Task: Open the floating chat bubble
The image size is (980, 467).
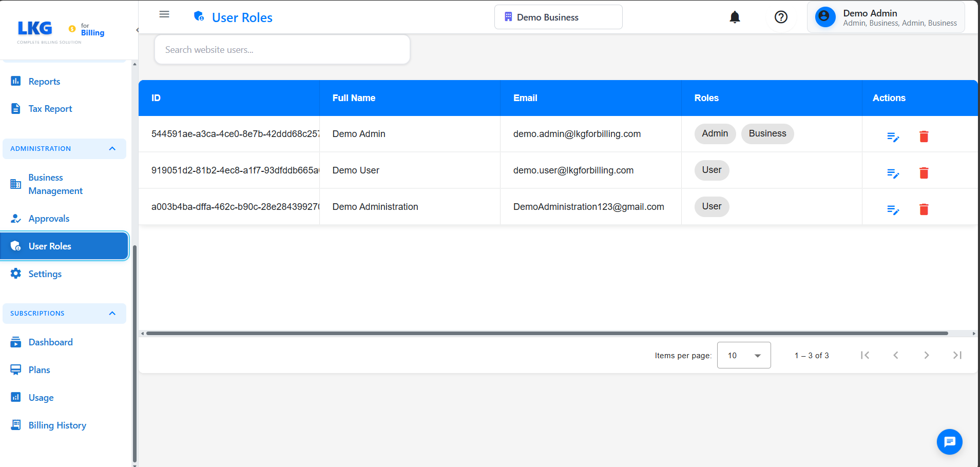Action: click(x=949, y=442)
